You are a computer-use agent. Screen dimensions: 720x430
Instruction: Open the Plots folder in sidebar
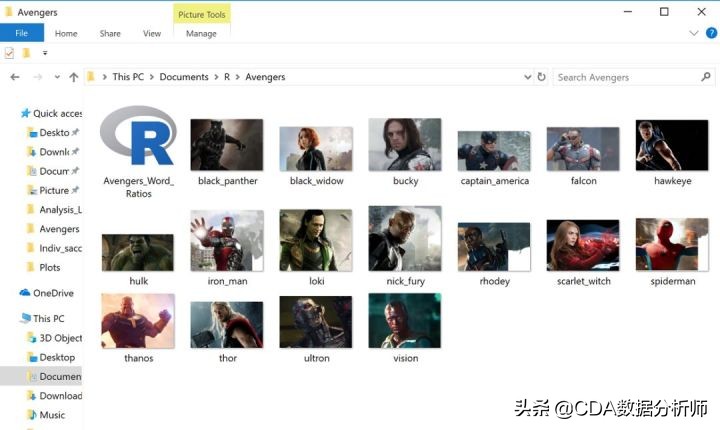click(x=44, y=267)
